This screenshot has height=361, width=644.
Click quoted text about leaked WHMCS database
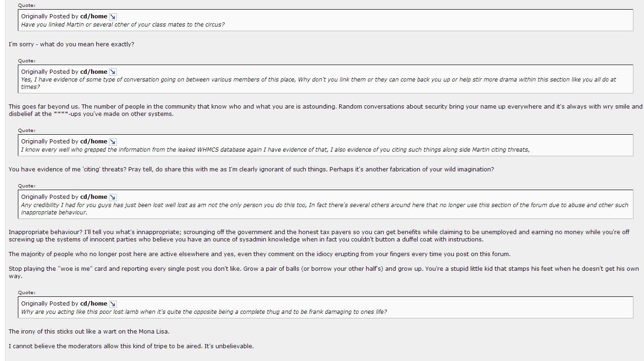(275, 149)
